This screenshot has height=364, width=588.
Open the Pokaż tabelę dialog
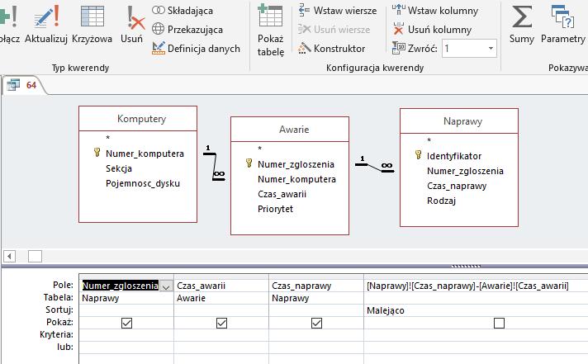coord(270,30)
